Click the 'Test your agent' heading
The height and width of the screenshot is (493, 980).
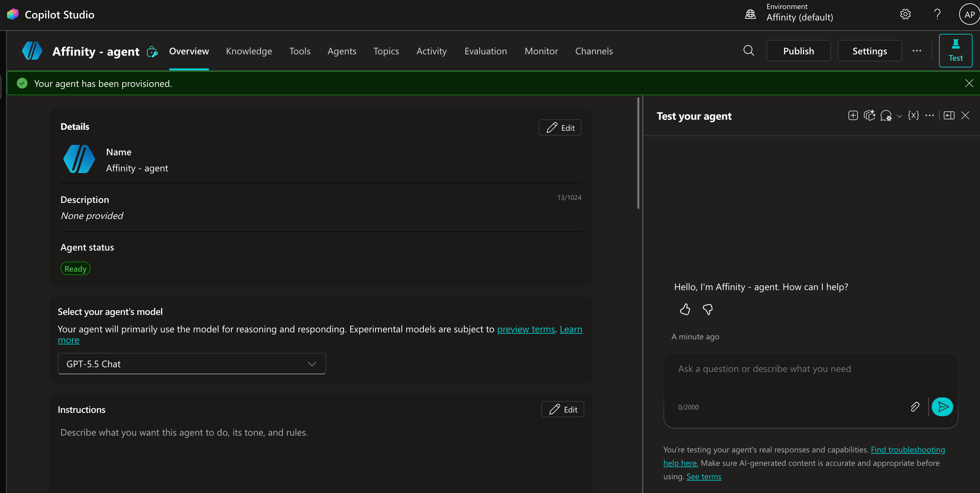(x=694, y=116)
